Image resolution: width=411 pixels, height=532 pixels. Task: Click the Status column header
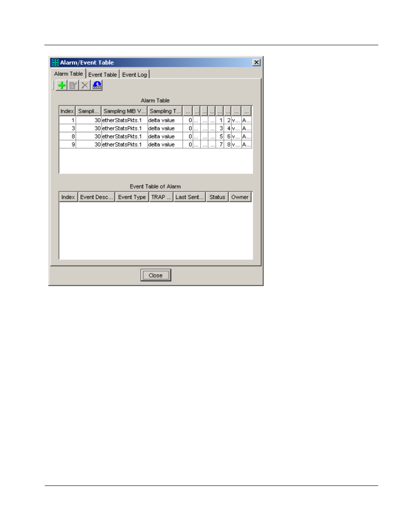pos(217,197)
